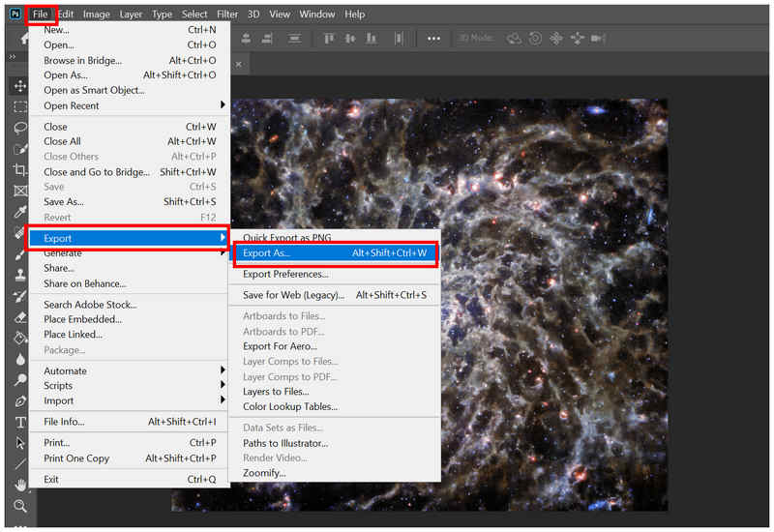The width and height of the screenshot is (774, 532).
Task: Select the Blur tool
Action: (19, 359)
